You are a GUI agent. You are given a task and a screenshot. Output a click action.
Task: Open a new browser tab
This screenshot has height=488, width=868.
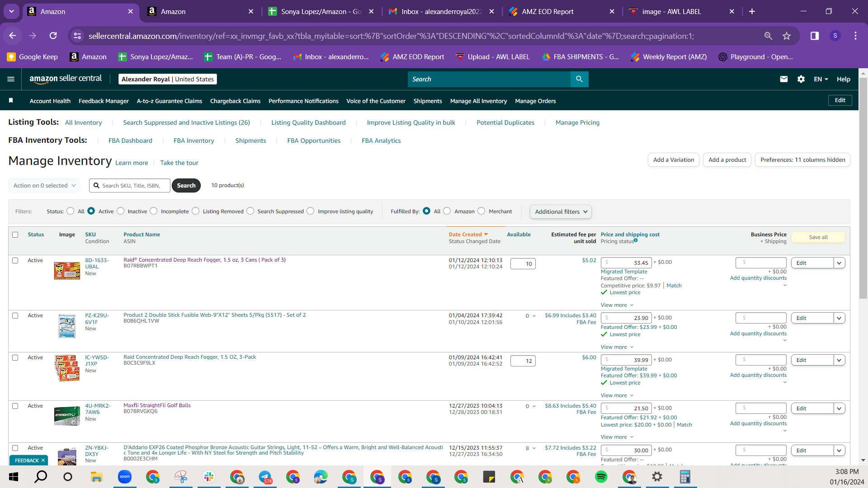click(752, 11)
